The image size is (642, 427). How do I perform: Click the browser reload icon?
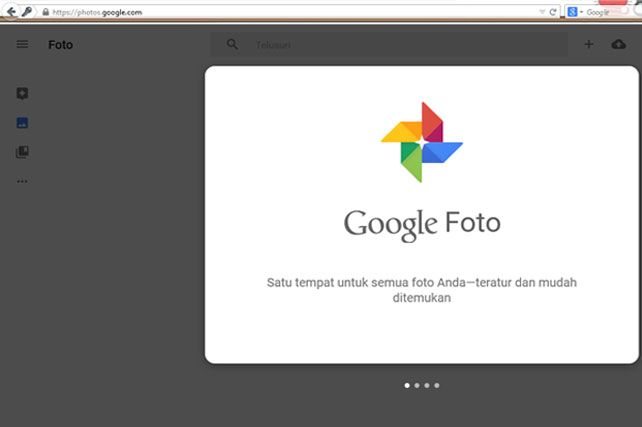[x=553, y=12]
